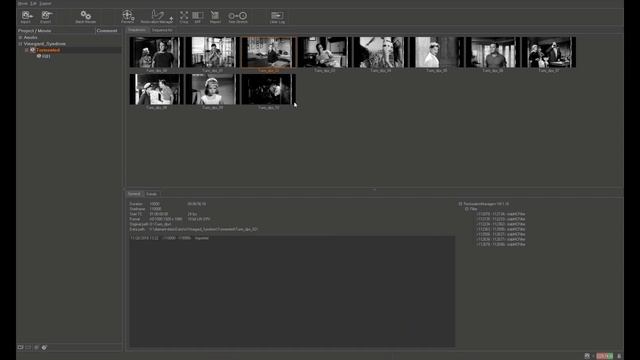Switch to the Snapshots tab
640x360 pixels.
click(x=137, y=30)
